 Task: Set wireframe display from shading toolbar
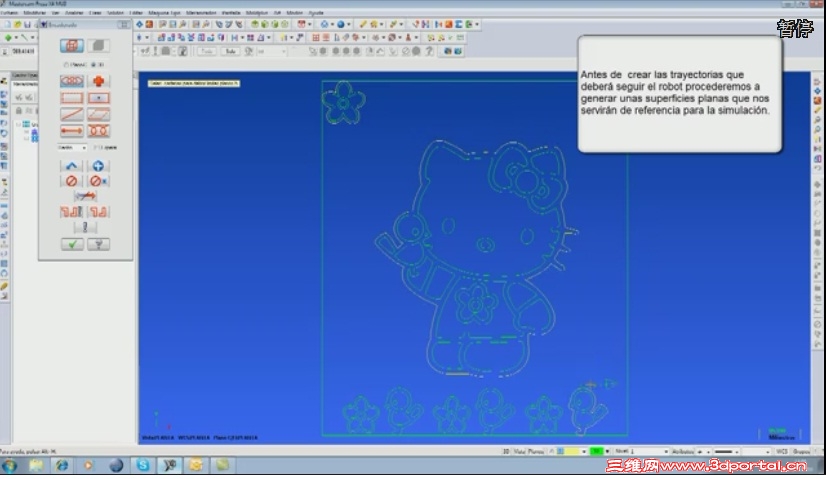coord(325,24)
